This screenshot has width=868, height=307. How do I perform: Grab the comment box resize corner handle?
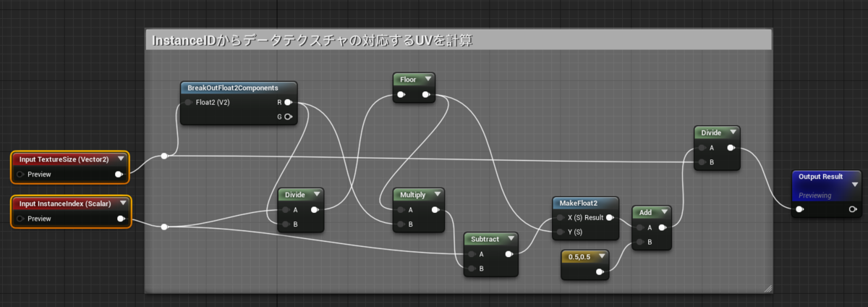(767, 288)
